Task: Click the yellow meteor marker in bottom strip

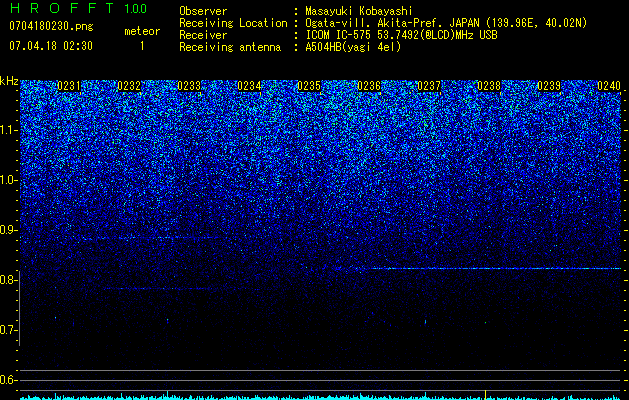Action: 485,394
